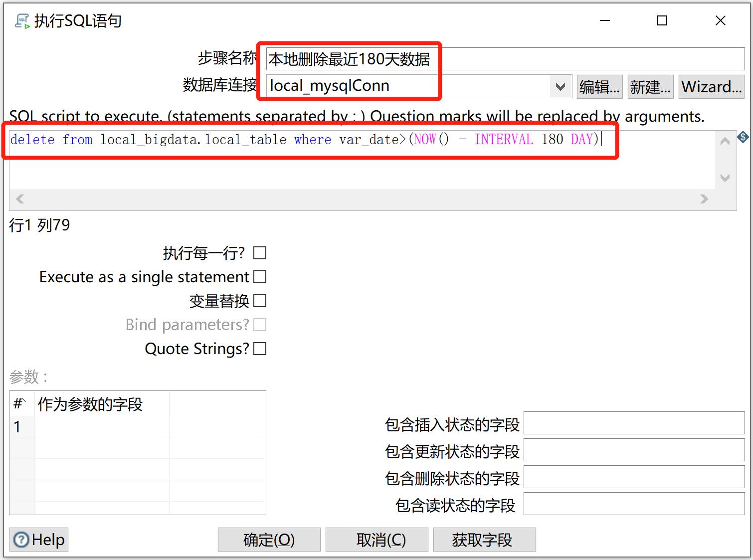The height and width of the screenshot is (560, 753).
Task: Toggle the Quote Strings? checkbox
Action: pos(260,349)
